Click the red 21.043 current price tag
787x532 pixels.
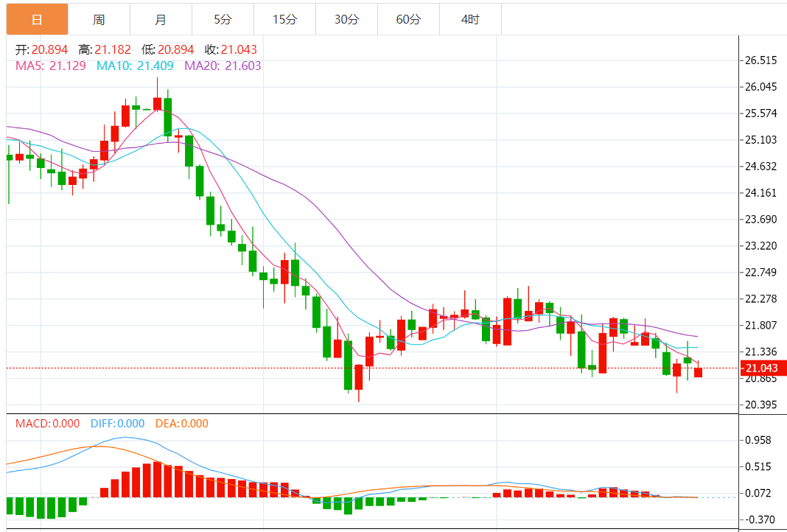pyautogui.click(x=762, y=368)
